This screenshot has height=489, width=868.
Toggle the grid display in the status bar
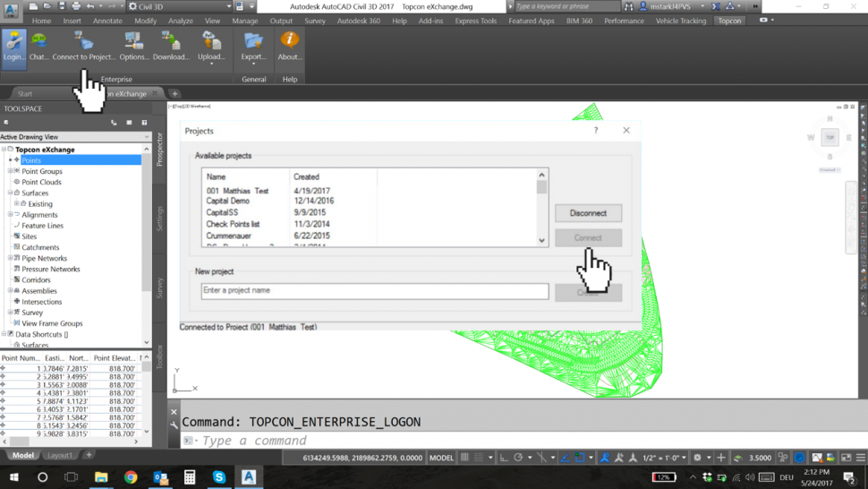point(464,458)
